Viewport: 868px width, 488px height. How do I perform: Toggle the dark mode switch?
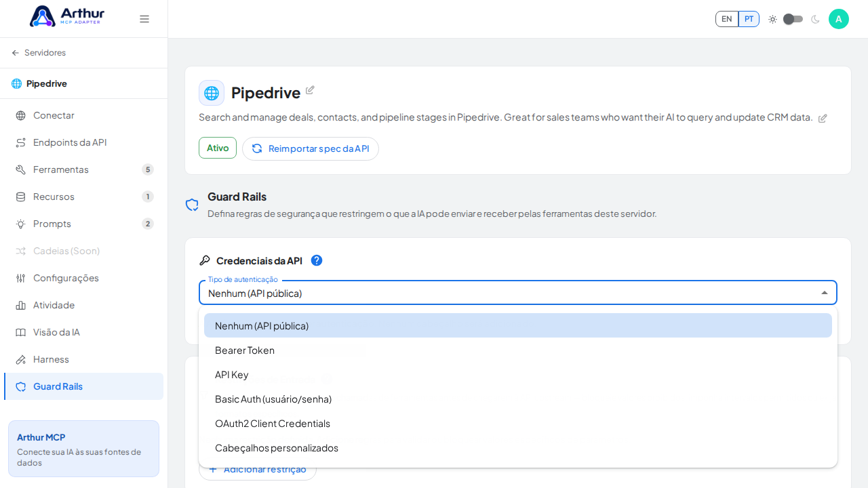793,19
